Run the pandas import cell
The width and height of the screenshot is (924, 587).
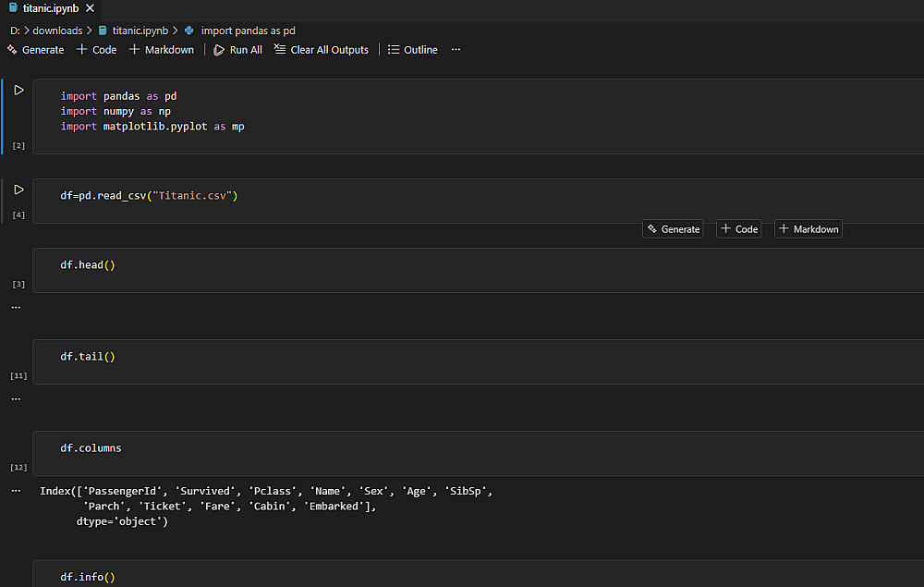18,91
